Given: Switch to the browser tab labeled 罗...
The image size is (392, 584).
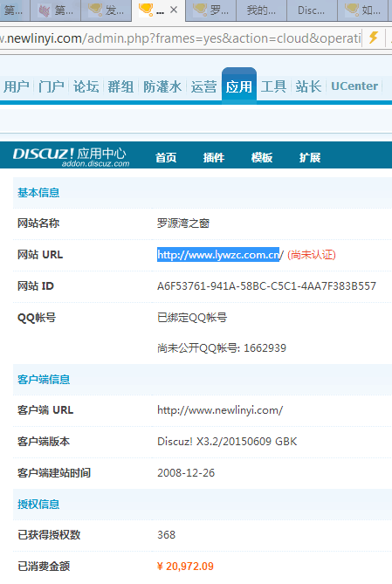Looking at the screenshot, I should [211, 10].
